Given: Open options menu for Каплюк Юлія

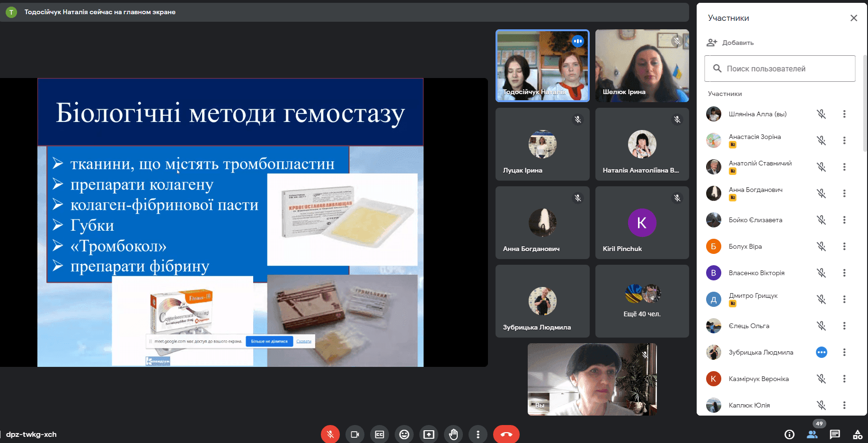Looking at the screenshot, I should coord(844,405).
